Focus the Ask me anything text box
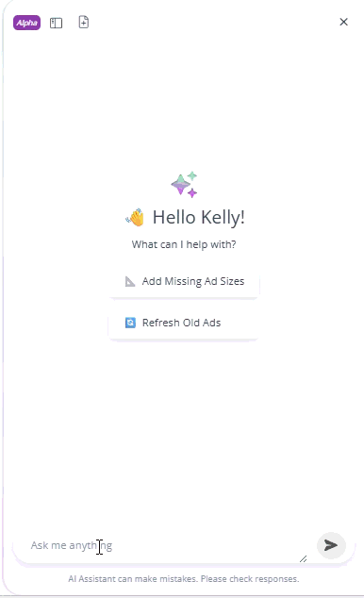The height and width of the screenshot is (598, 364). coord(164,545)
